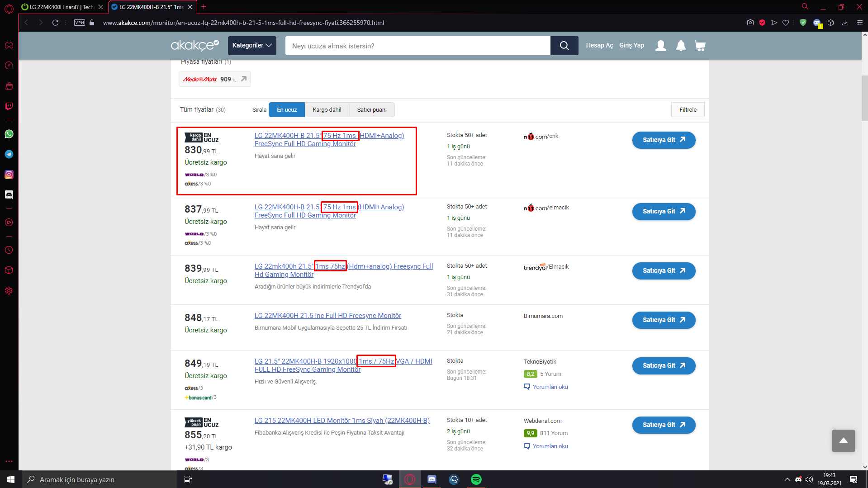This screenshot has width=868, height=488.
Task: Open the browser downloads icon
Action: 845,23
